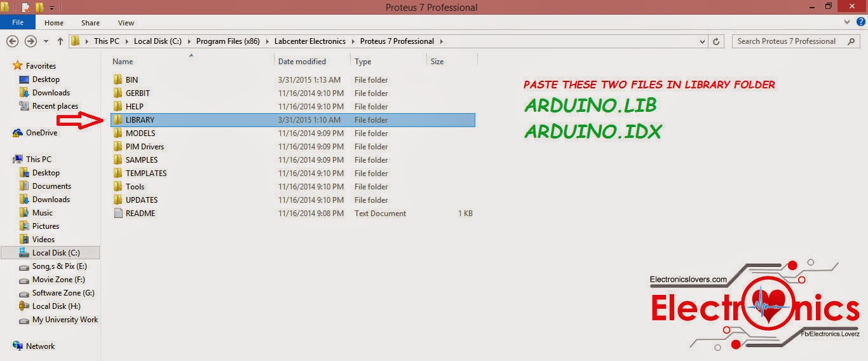Select the UPDATES folder icon

(x=118, y=200)
